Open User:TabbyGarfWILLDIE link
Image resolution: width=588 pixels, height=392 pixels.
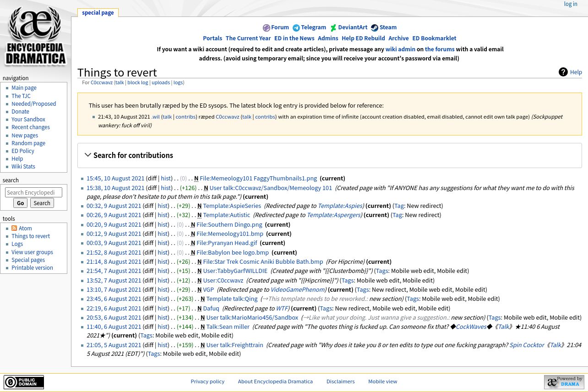click(235, 271)
